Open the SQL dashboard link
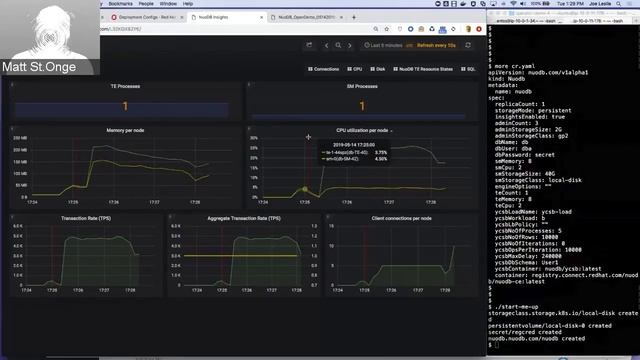 click(468, 69)
